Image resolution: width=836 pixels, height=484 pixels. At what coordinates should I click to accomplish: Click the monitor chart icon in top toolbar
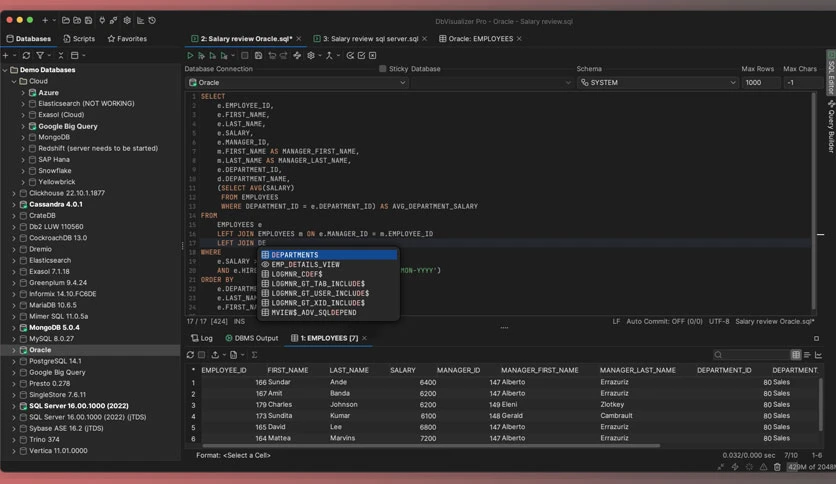click(140, 20)
